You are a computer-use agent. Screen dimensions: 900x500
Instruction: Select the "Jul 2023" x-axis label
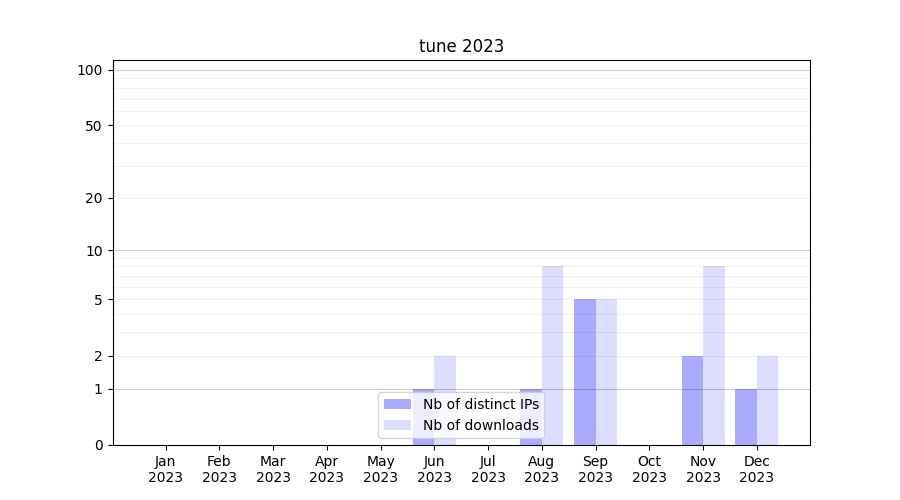[488, 469]
